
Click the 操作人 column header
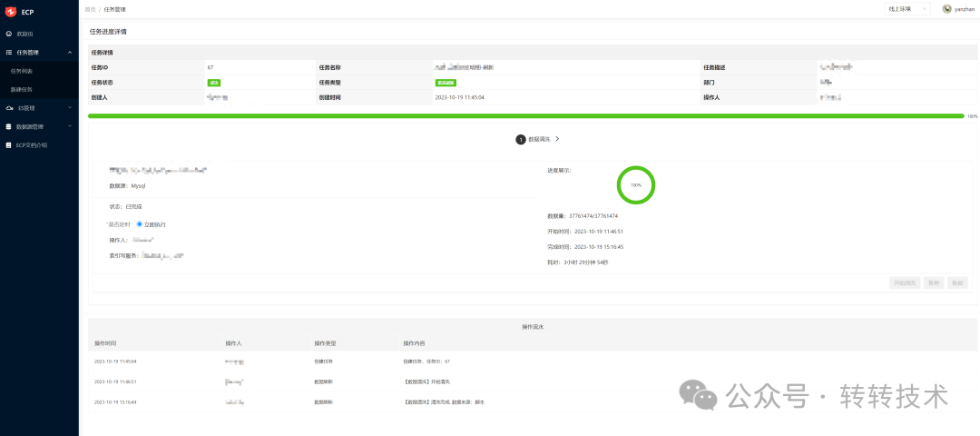point(233,344)
